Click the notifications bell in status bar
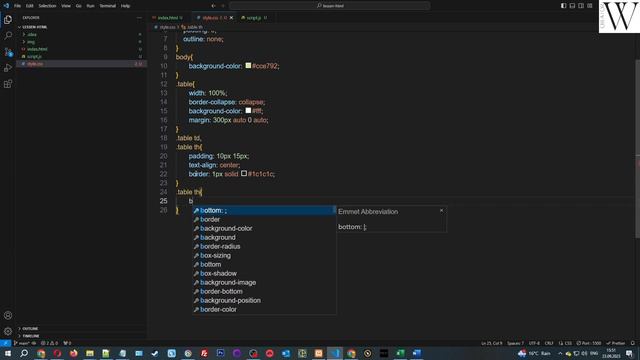640x360 pixels. click(x=633, y=343)
